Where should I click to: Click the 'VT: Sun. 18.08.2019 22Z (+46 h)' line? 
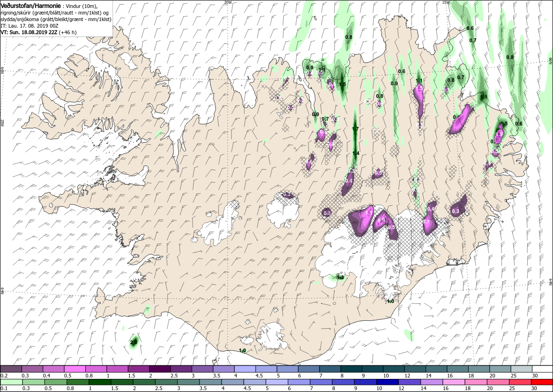(x=38, y=32)
